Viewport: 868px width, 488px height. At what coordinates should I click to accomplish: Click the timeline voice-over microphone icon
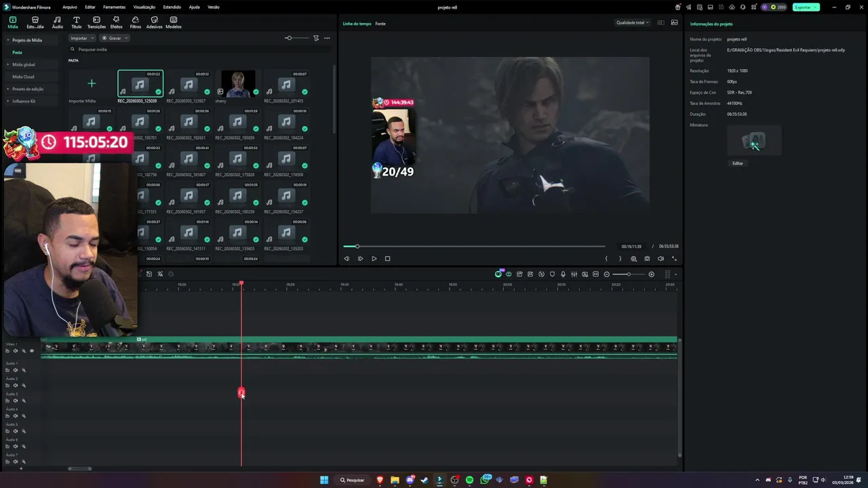click(x=563, y=274)
